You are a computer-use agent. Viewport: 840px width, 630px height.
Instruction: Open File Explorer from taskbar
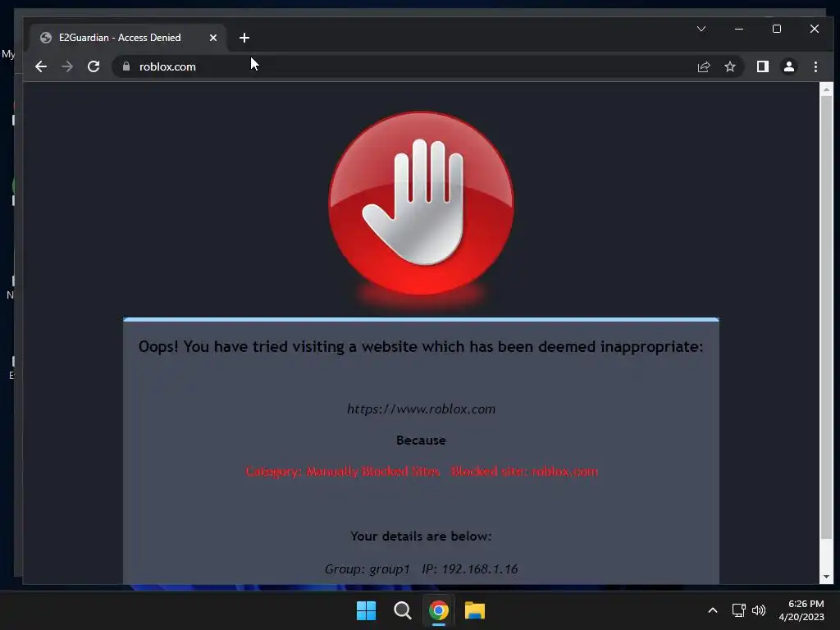click(x=475, y=610)
